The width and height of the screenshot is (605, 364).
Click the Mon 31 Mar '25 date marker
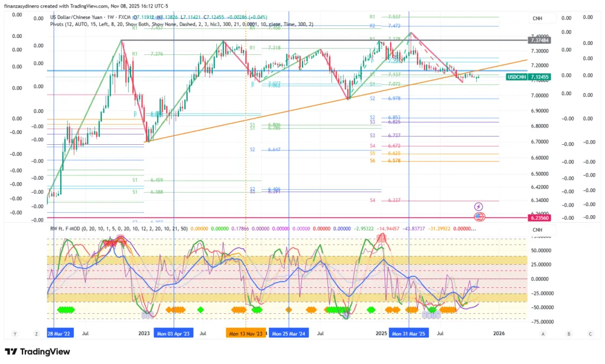[x=409, y=333]
